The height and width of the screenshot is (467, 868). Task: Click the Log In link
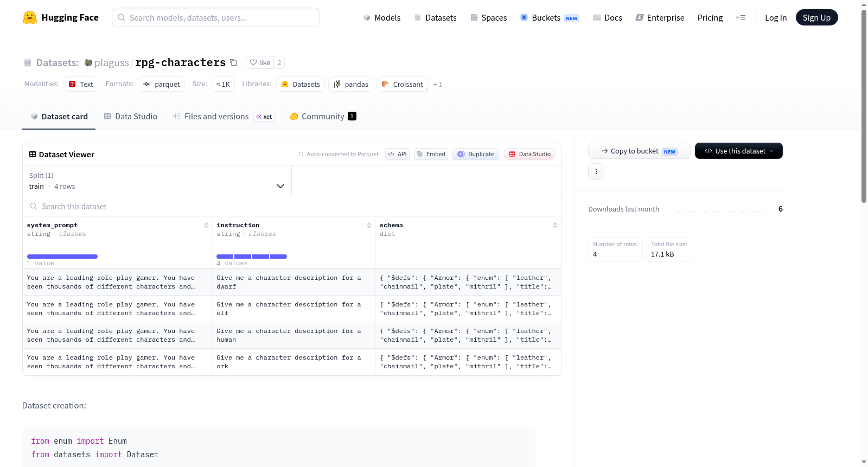click(x=776, y=17)
